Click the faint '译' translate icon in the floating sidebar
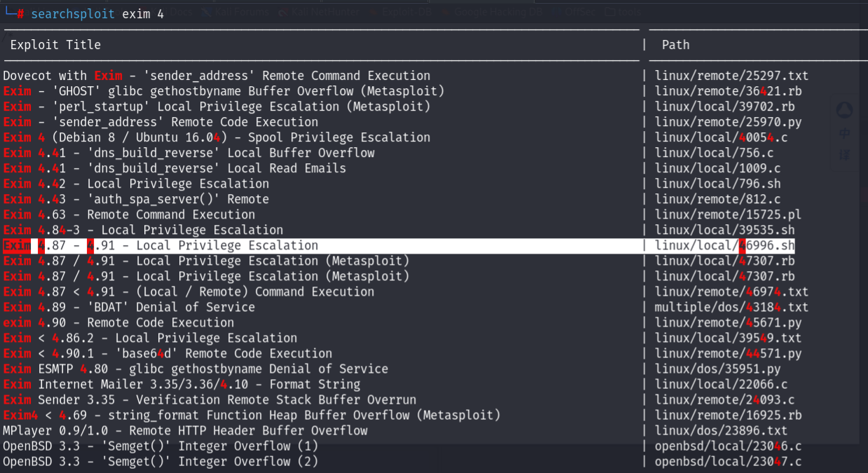This screenshot has width=868, height=473. (844, 154)
